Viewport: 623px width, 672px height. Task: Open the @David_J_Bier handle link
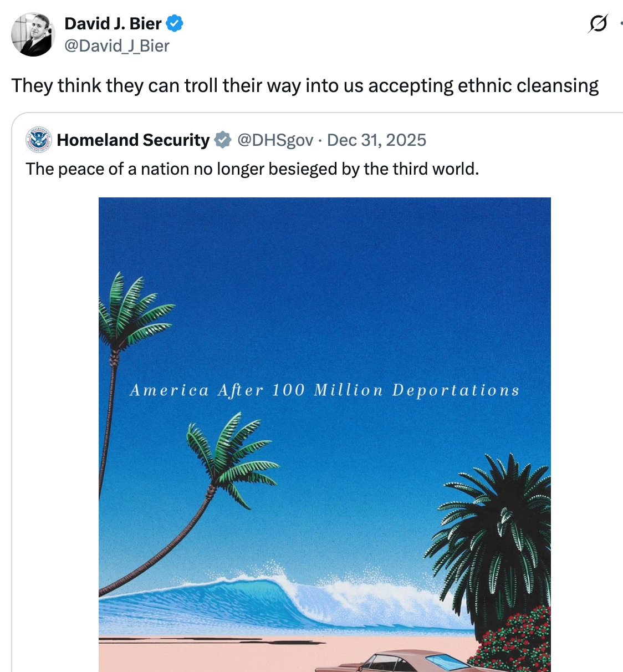[x=117, y=46]
